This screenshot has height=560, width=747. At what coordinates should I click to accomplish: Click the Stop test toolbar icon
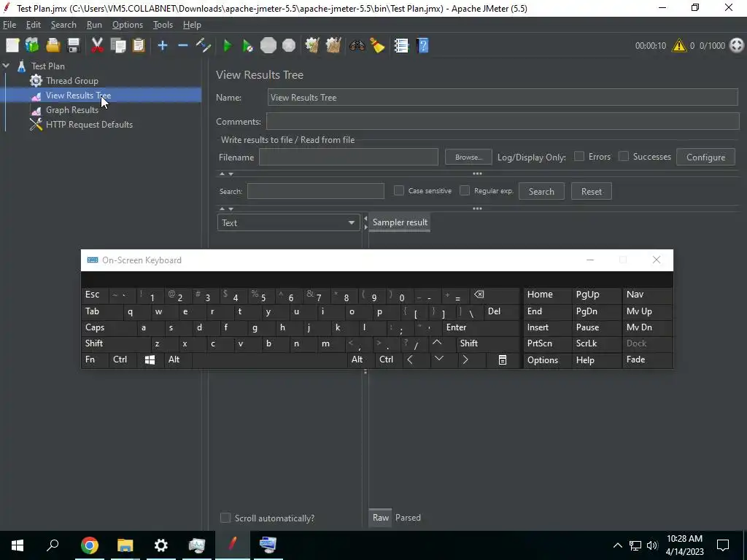(268, 46)
